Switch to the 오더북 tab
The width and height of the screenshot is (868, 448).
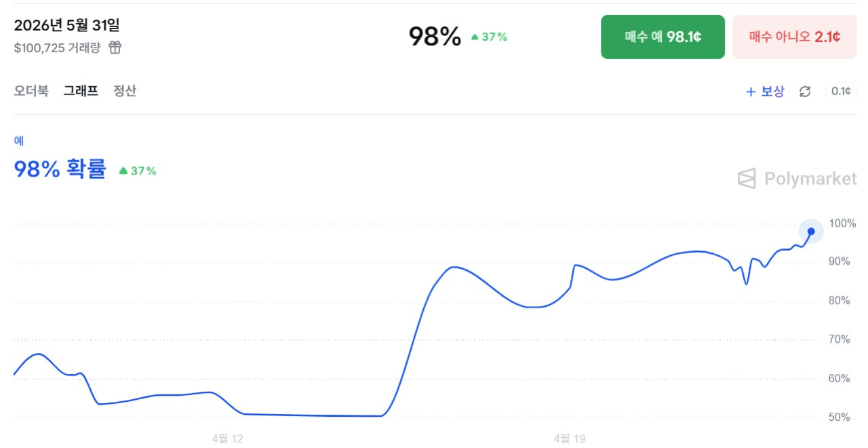coord(31,91)
